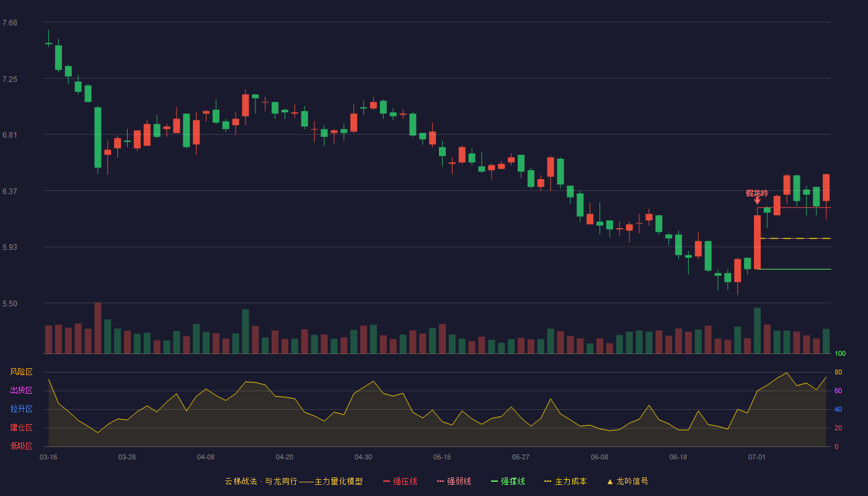
Task: Click the 假龙吟 signal marker arrow
Action: tap(757, 201)
